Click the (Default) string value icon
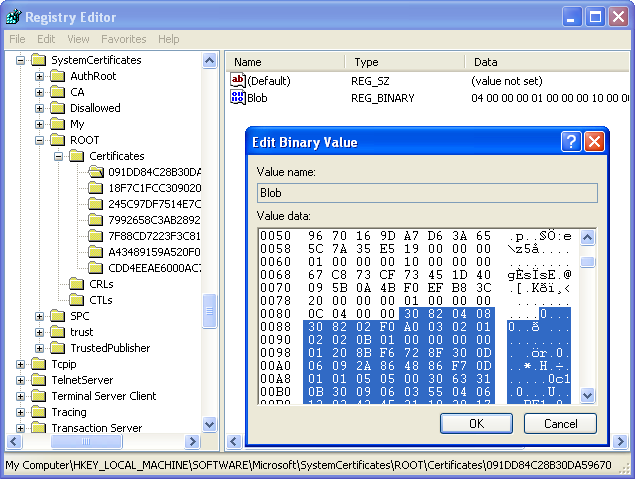635x479 pixels. pyautogui.click(x=238, y=80)
